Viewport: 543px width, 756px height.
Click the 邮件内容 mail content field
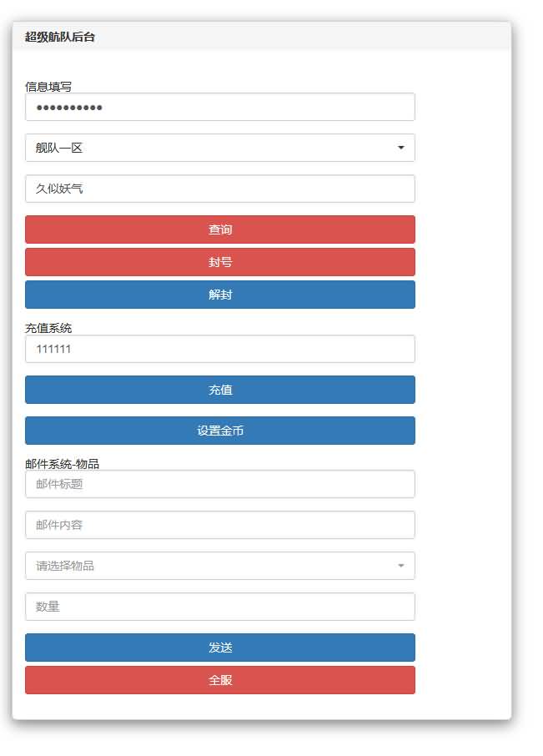pos(220,525)
